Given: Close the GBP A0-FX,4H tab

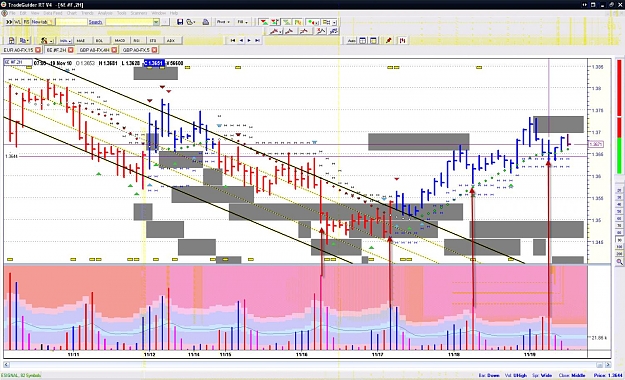Looking at the screenshot, I should 114,50.
